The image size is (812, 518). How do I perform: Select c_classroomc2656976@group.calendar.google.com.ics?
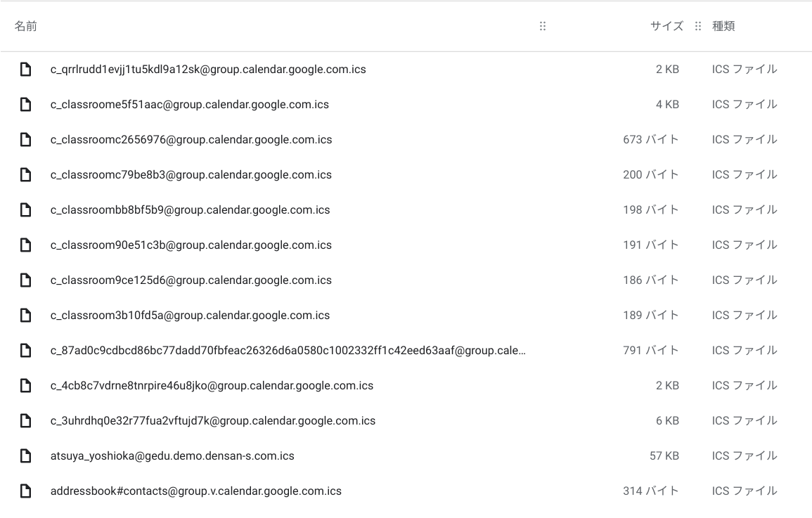coord(191,140)
